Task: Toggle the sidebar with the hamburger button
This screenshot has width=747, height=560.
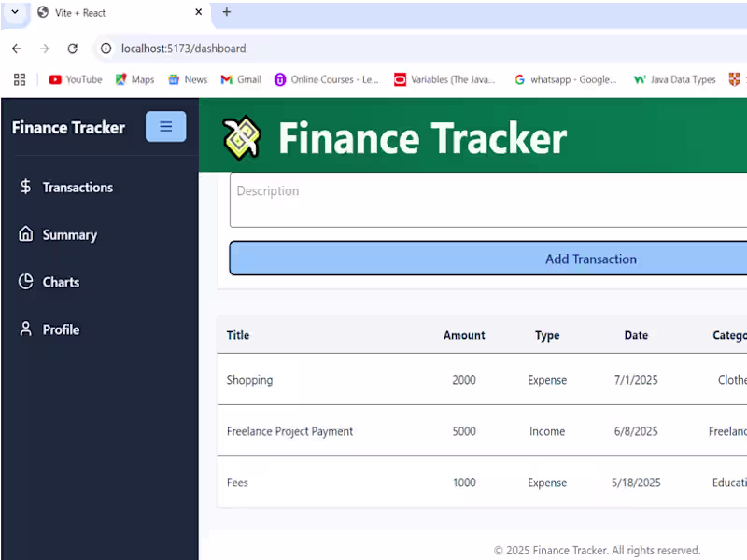Action: tap(165, 126)
